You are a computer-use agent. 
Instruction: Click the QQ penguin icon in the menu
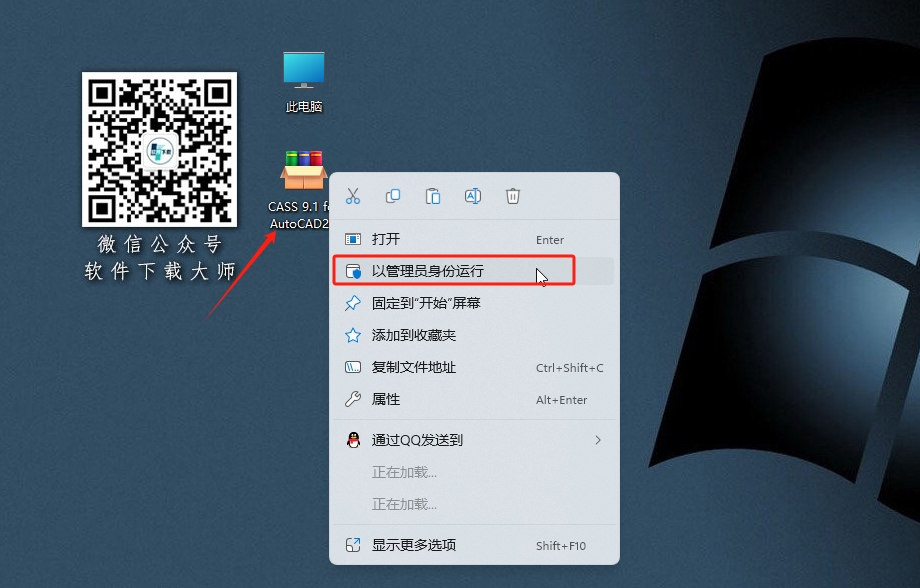tap(352, 439)
